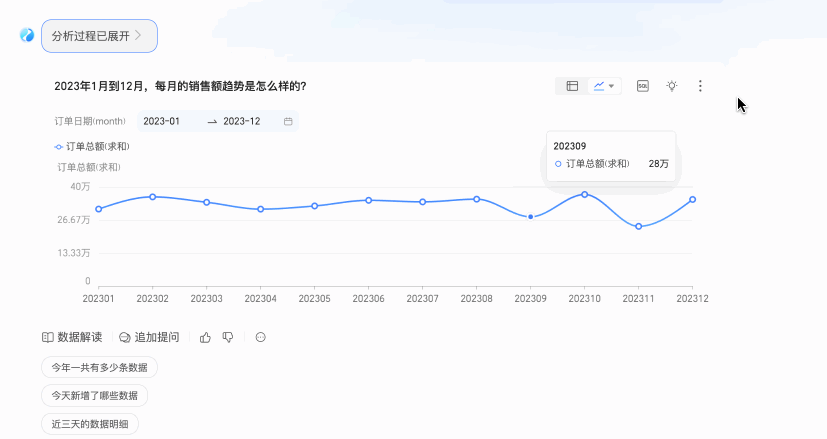View the SQL query icon
Viewport: 827px width, 439px height.
point(642,86)
